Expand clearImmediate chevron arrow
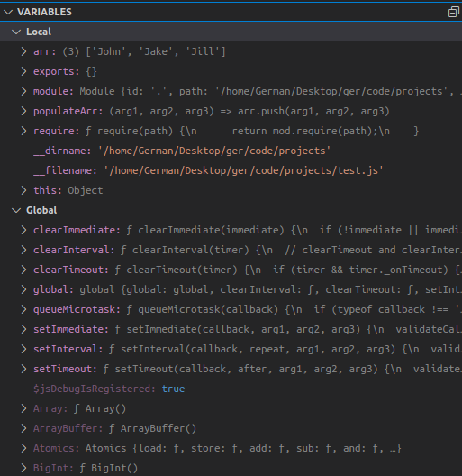462x476 pixels. coord(23,230)
